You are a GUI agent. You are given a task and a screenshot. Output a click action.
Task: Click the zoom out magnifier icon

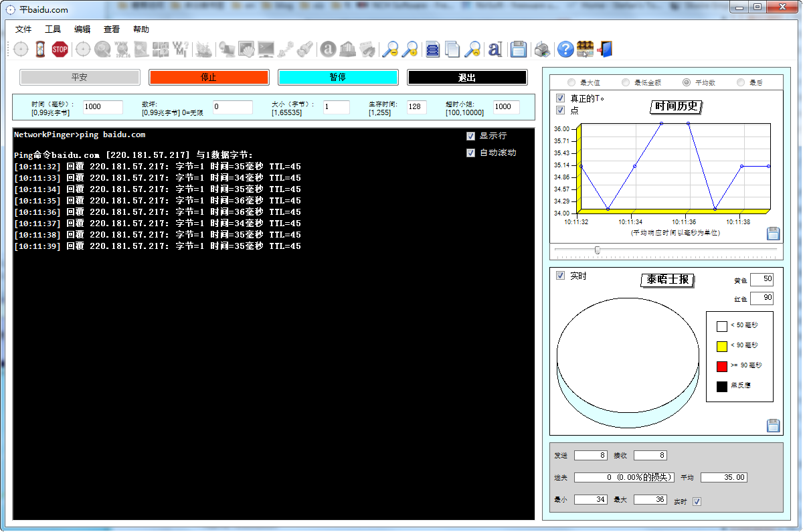tap(389, 49)
